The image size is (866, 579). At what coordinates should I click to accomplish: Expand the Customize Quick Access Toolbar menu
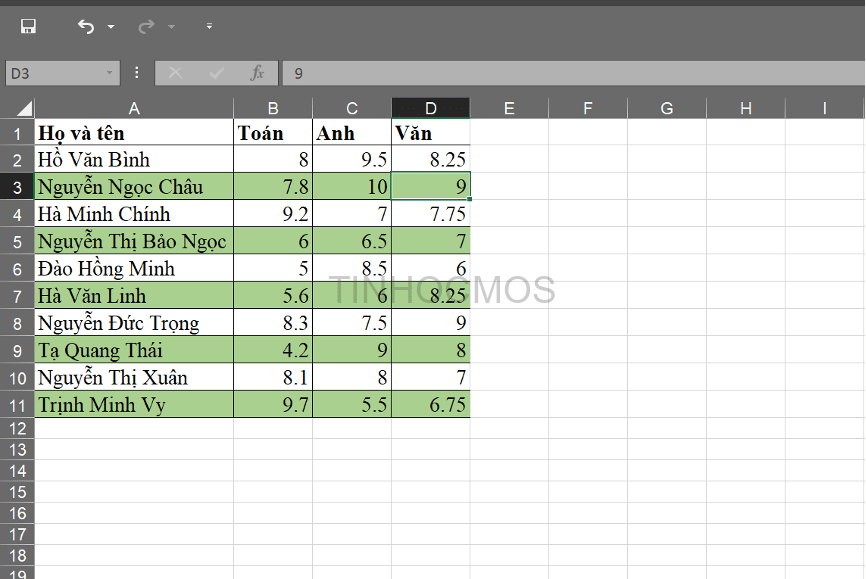click(209, 27)
